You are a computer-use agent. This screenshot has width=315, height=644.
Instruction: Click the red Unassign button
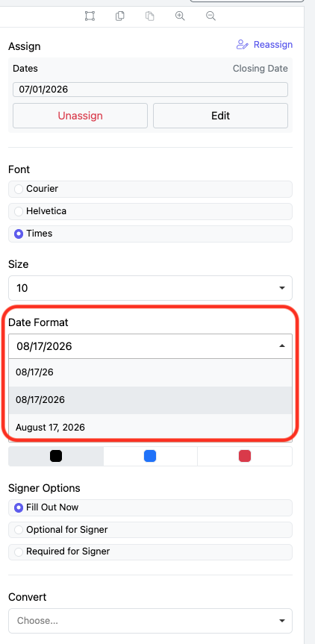[80, 116]
